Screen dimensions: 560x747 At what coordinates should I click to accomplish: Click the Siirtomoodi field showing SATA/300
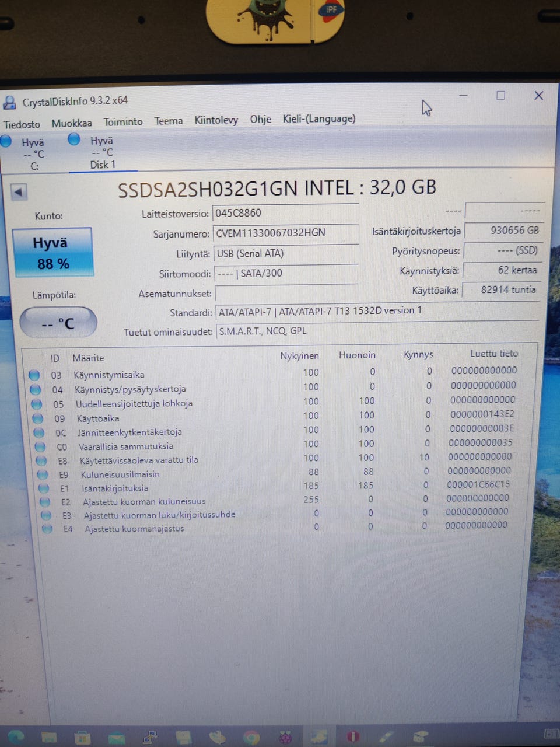(x=286, y=273)
